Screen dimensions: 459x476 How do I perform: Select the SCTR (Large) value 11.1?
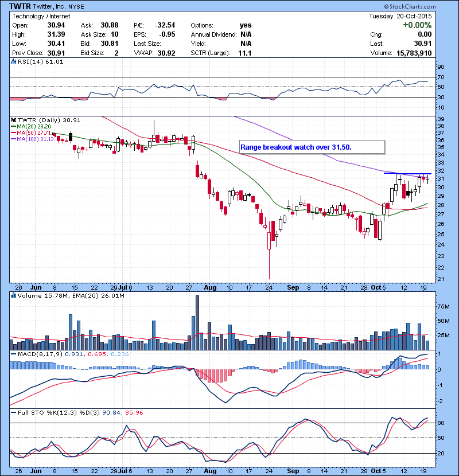(245, 53)
